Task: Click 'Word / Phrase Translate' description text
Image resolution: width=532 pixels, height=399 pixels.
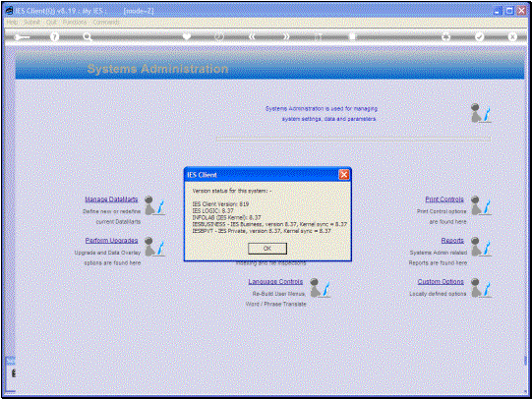Action: coord(276,304)
